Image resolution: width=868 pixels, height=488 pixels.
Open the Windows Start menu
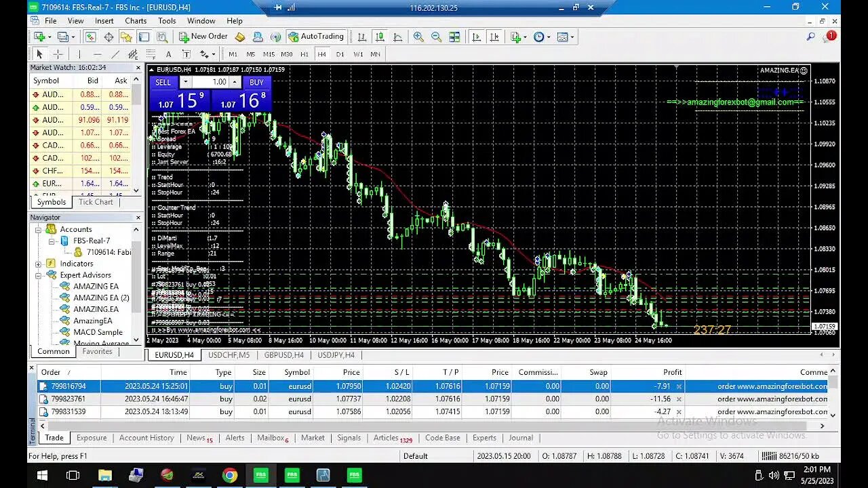coord(42,476)
